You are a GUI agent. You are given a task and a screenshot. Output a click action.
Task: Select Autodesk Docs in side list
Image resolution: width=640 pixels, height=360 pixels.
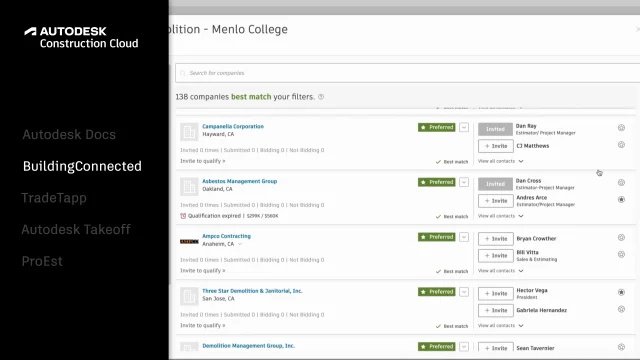[x=69, y=135]
